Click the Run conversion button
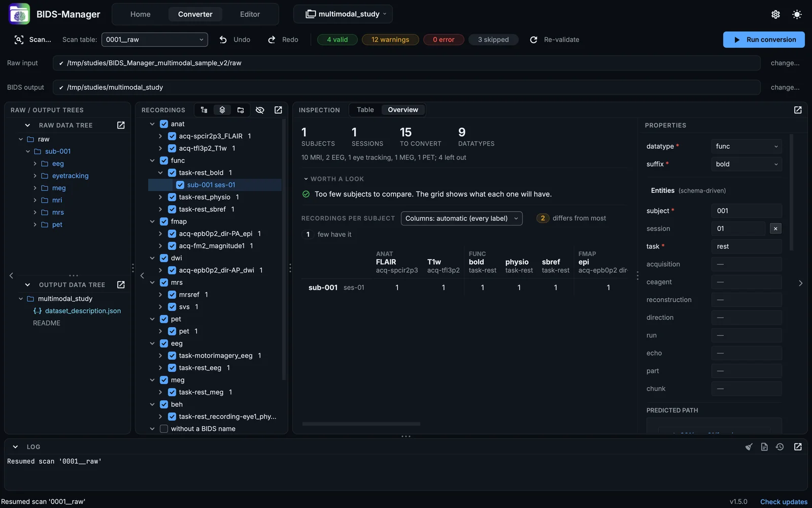Screen dimensions: 812x508 (x=764, y=40)
